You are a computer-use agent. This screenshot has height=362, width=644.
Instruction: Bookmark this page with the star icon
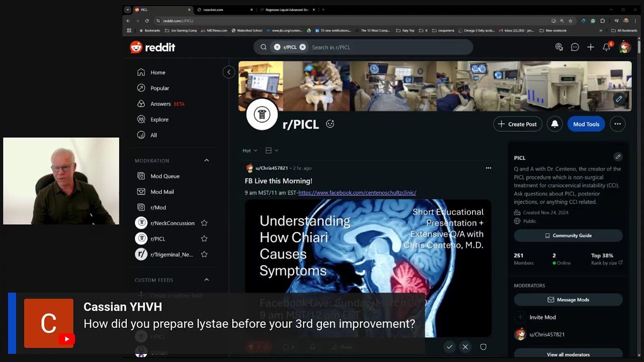571,21
